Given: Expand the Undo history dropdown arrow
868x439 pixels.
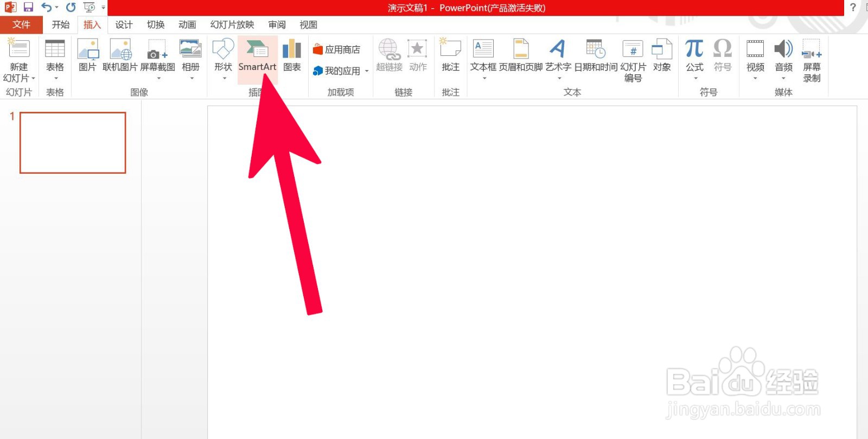Looking at the screenshot, I should click(56, 8).
